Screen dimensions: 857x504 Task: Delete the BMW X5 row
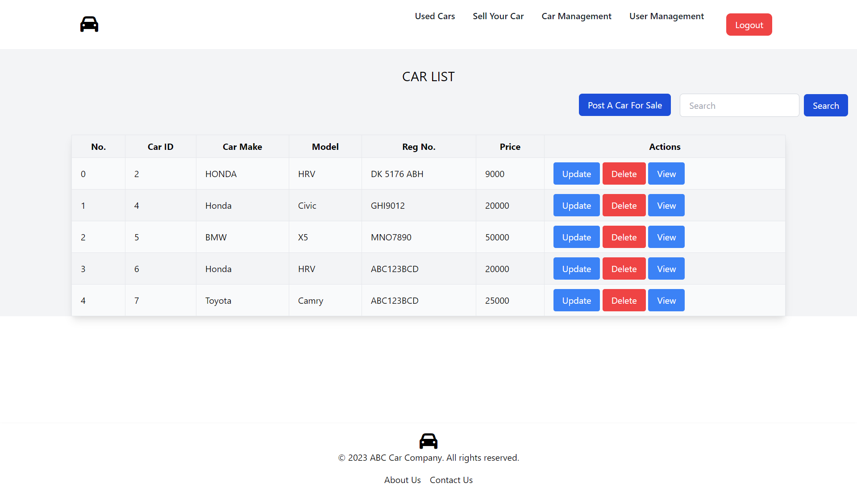tap(624, 237)
